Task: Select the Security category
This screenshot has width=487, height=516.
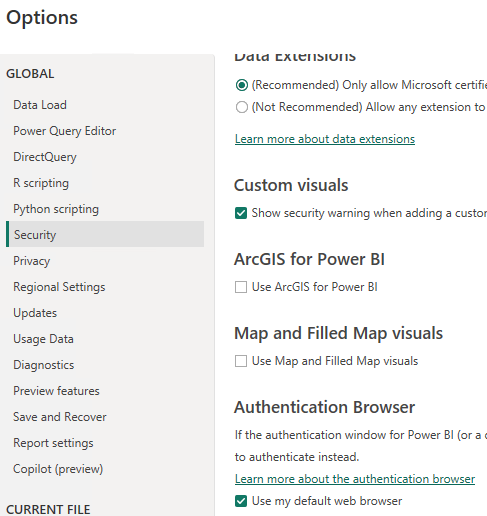Action: [105, 234]
